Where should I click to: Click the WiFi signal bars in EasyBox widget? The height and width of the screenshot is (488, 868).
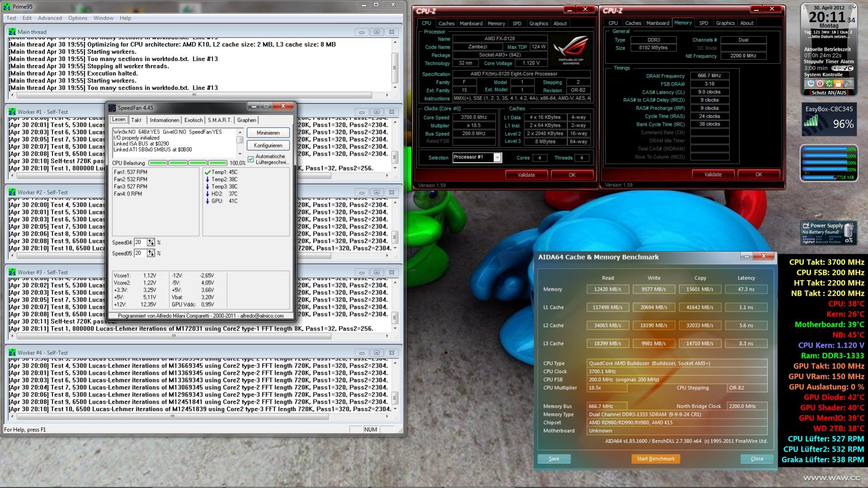[811, 121]
